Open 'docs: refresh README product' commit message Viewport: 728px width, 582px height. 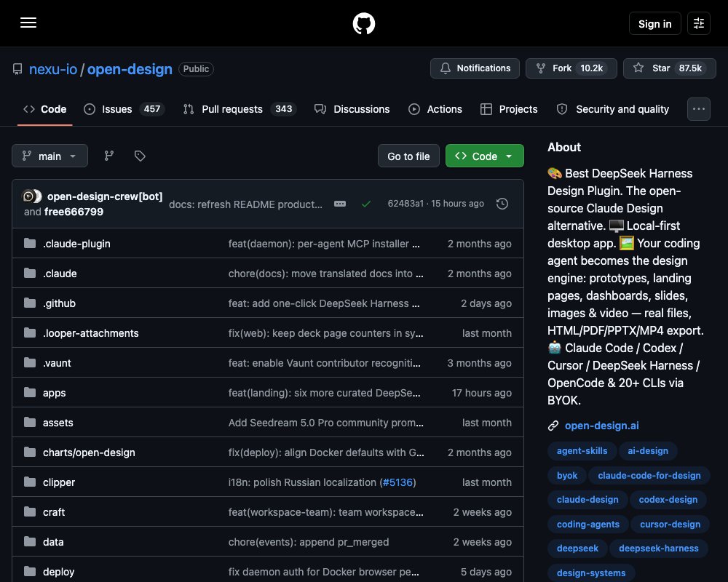[x=245, y=204]
